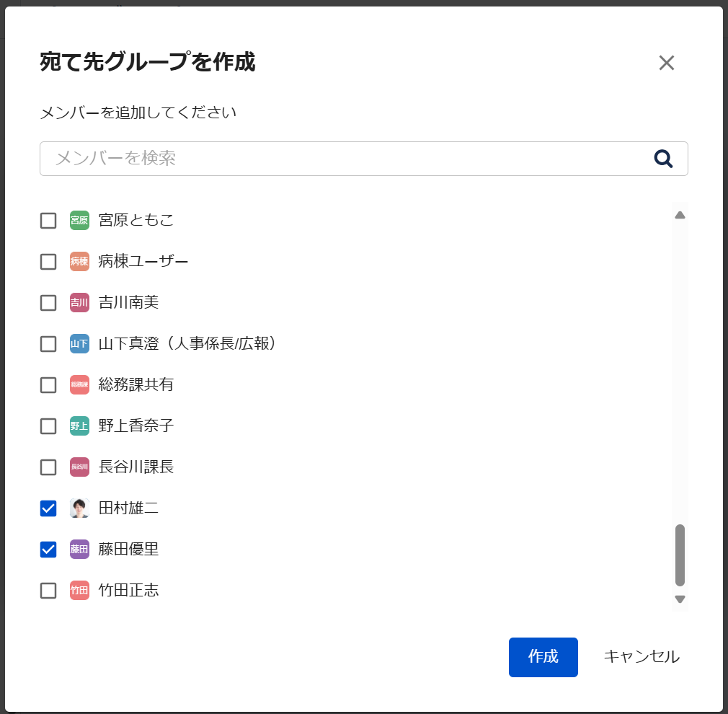Click the member list scrollbar thumb

click(680, 555)
